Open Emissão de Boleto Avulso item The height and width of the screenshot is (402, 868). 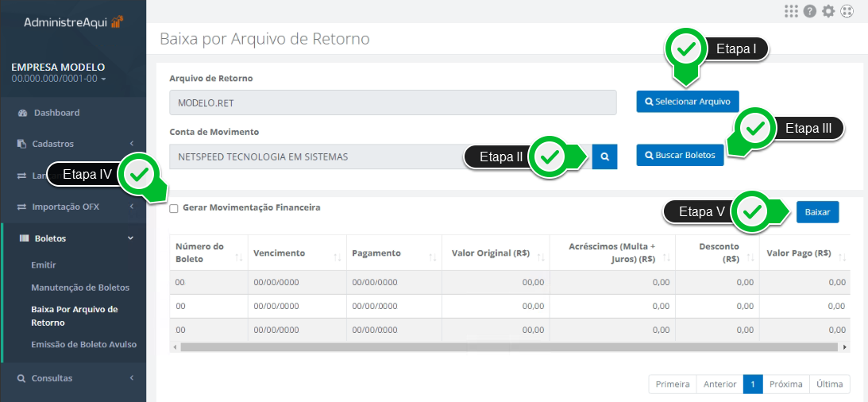(x=83, y=345)
